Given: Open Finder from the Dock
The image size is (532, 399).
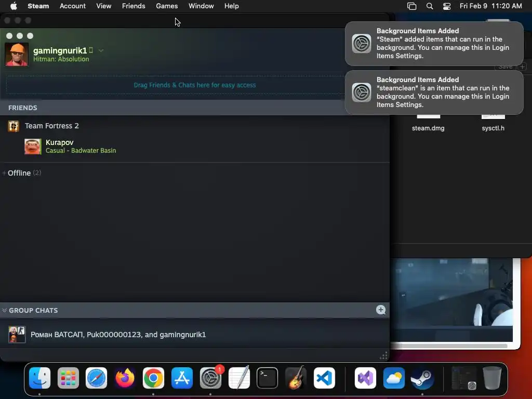Looking at the screenshot, I should point(39,378).
